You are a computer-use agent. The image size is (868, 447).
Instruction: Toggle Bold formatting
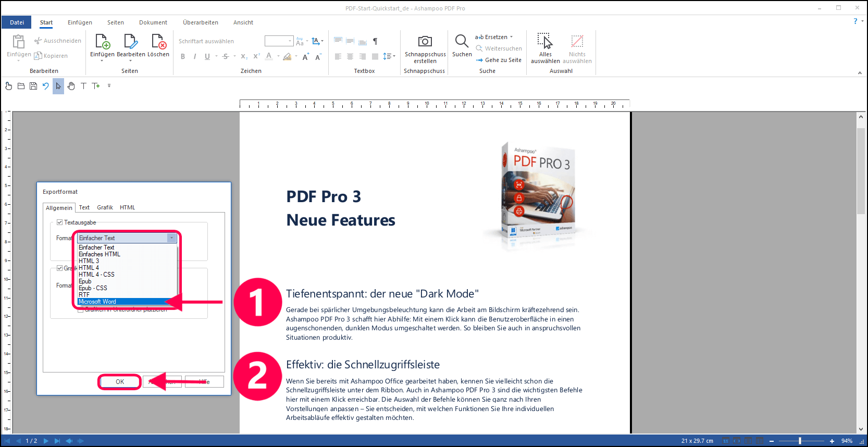[183, 56]
